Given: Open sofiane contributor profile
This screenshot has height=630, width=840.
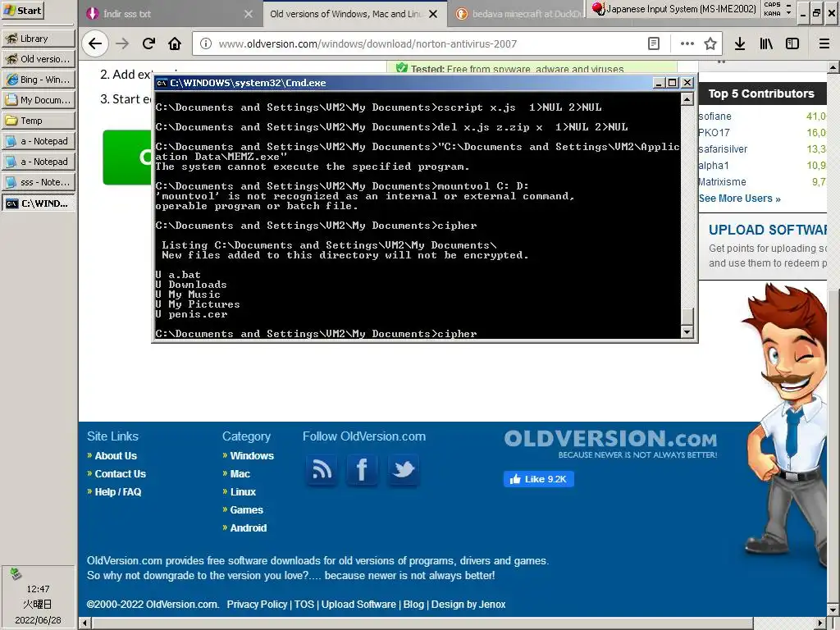Looking at the screenshot, I should (714, 116).
